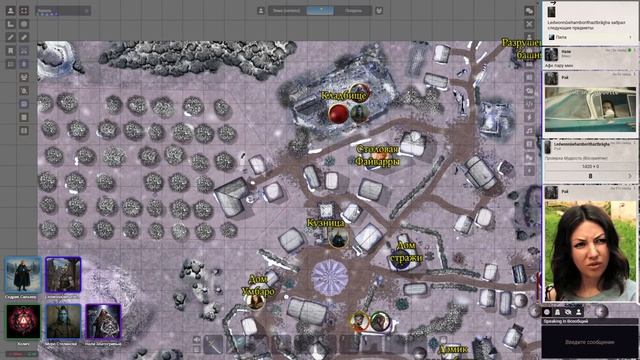Screen dimensions: 640x360
Task: Click the person self-roll icon above chat input
Action: [578, 312]
